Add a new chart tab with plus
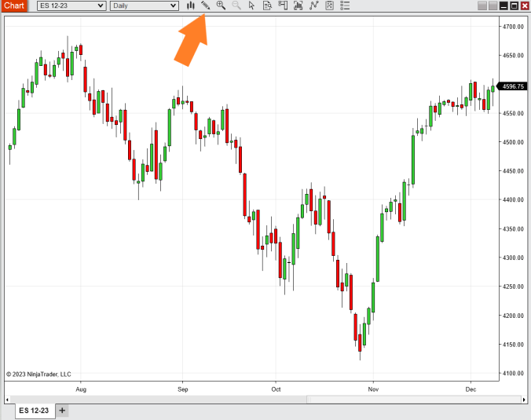 click(x=62, y=411)
